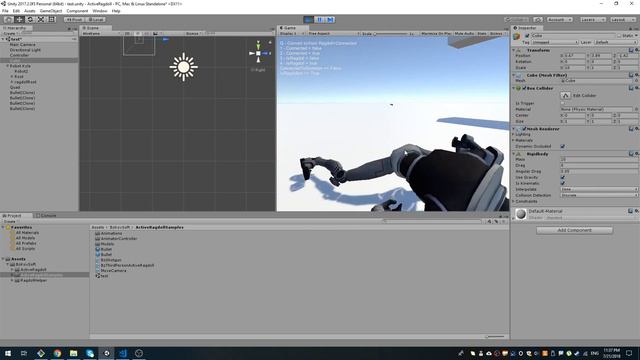Image resolution: width=640 pixels, height=360 pixels.
Task: Select the Hand tool in toolbar
Action: [8, 20]
